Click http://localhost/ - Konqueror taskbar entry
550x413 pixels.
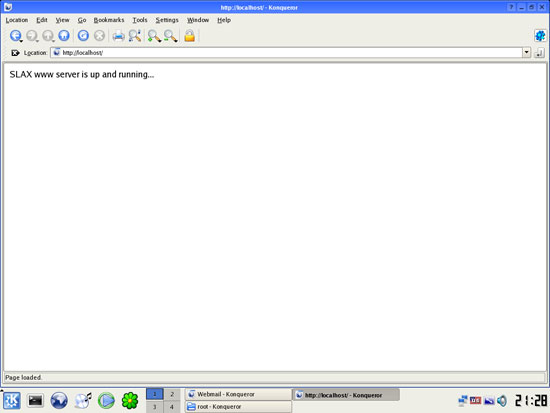click(x=346, y=395)
